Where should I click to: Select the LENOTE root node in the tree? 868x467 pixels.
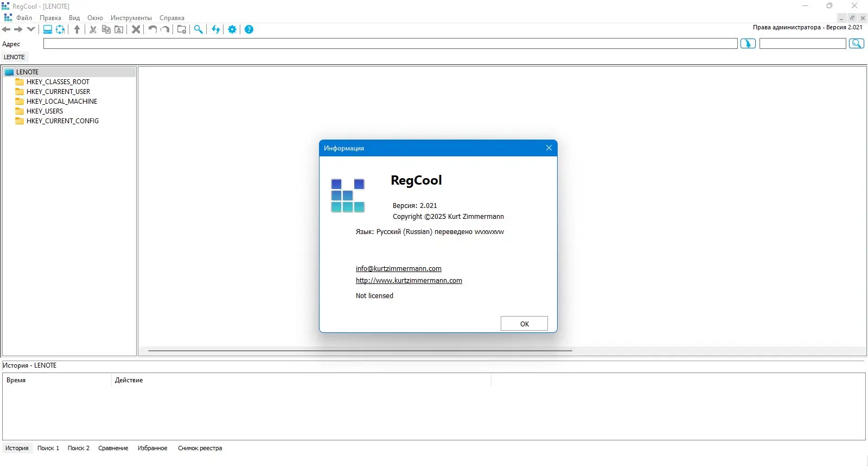click(x=27, y=72)
